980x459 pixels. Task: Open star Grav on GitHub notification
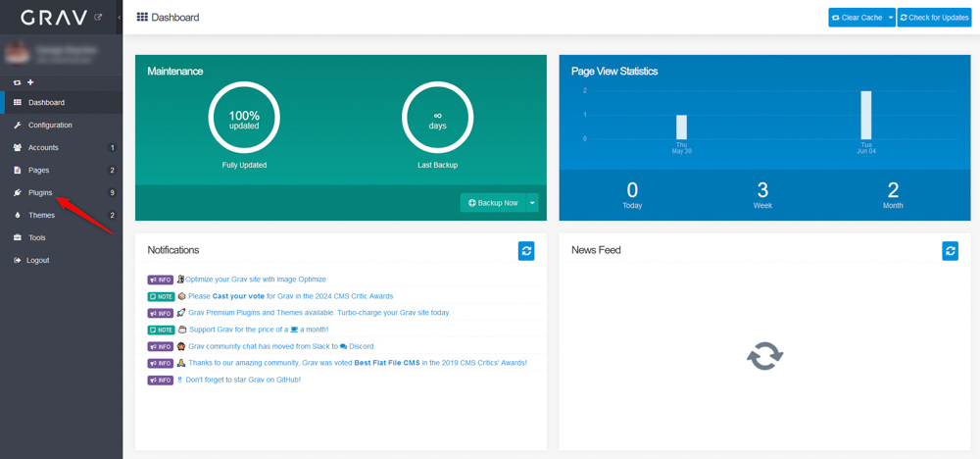click(x=243, y=380)
